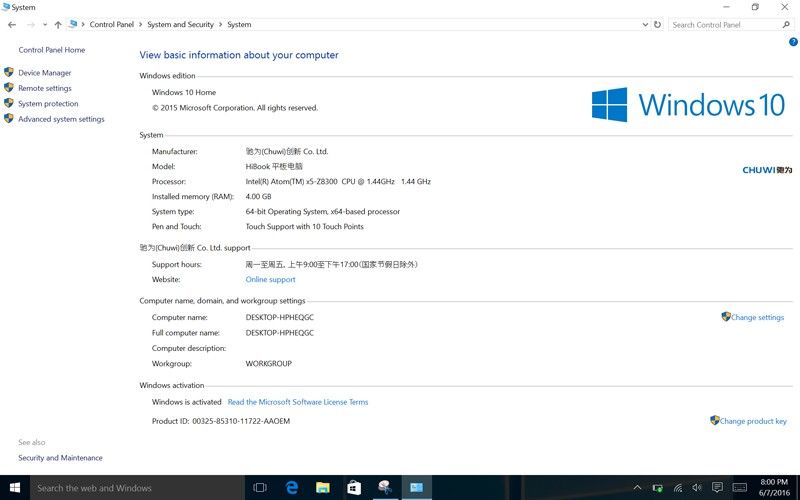Open the volume tray icon
Image resolution: width=800 pixels, height=500 pixels.
click(x=697, y=488)
